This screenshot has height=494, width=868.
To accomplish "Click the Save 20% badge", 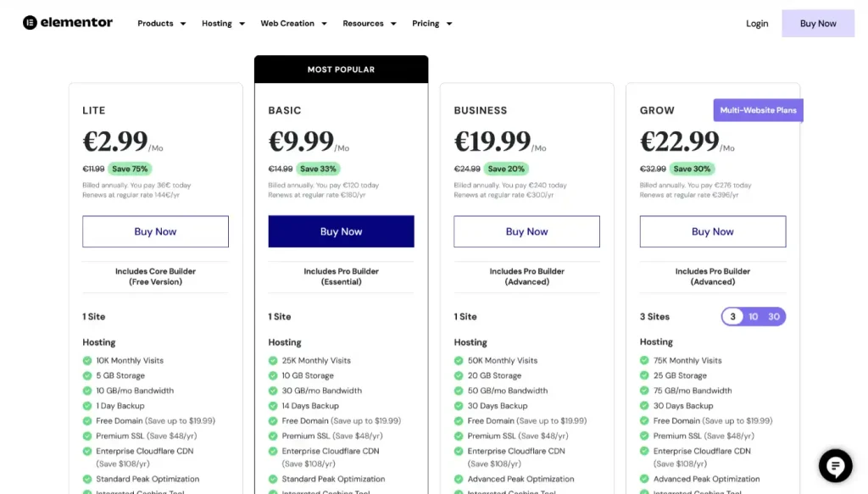I will (506, 169).
